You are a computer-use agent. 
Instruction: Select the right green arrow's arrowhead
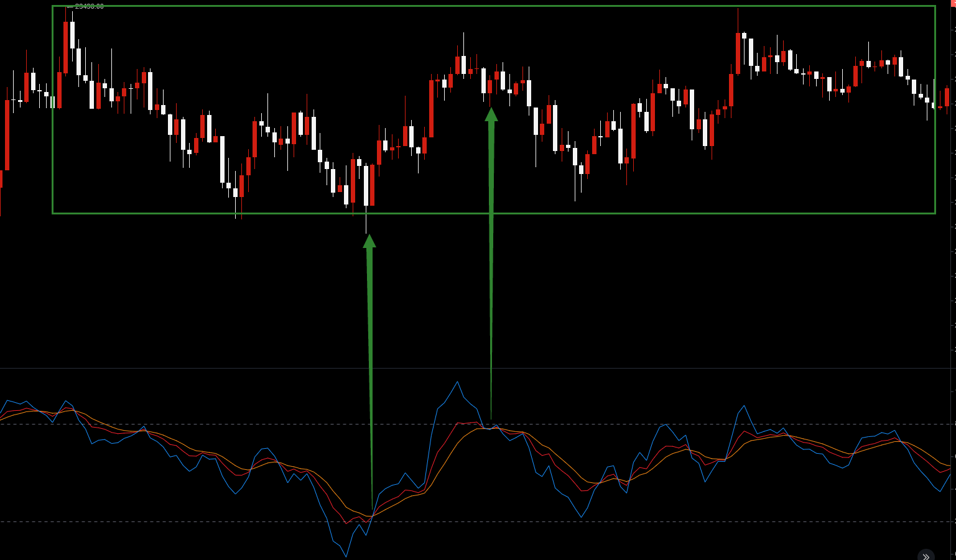(491, 114)
